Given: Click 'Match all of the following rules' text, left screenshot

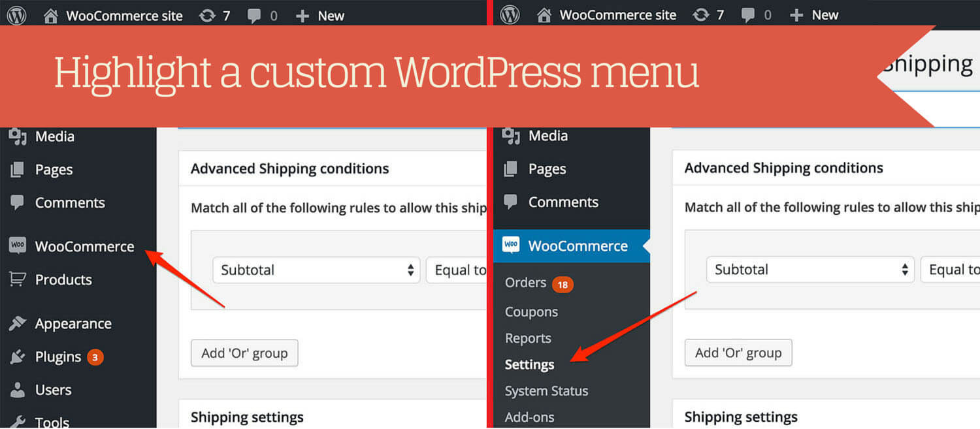Looking at the screenshot, I should (x=338, y=208).
